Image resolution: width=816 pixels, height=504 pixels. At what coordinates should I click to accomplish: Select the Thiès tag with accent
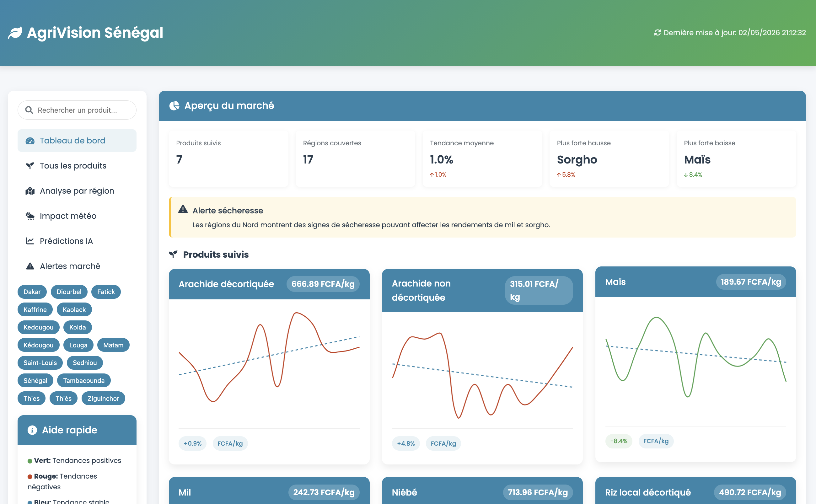click(63, 398)
